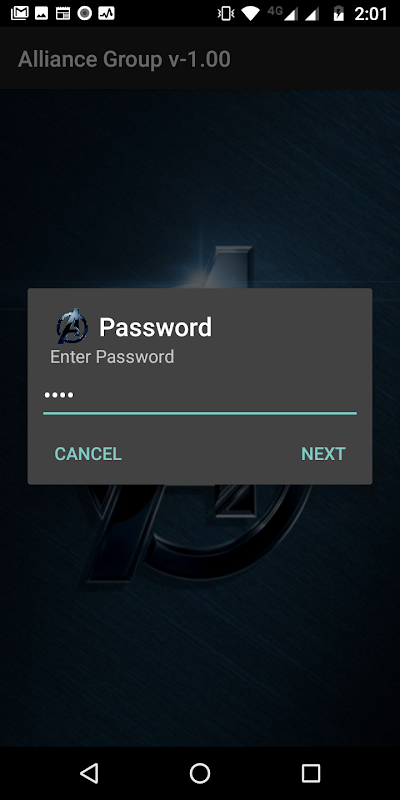Click the Alliance Group v-1.00 title
Image resolution: width=400 pixels, height=800 pixels.
124,59
